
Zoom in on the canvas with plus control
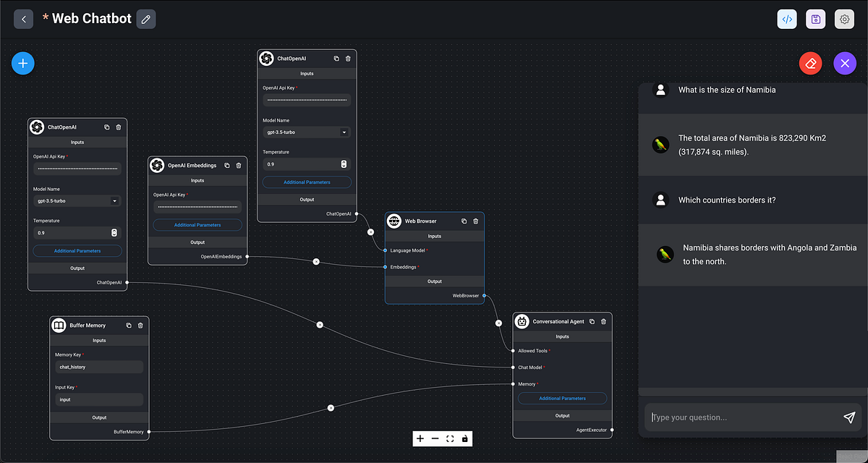pos(420,438)
